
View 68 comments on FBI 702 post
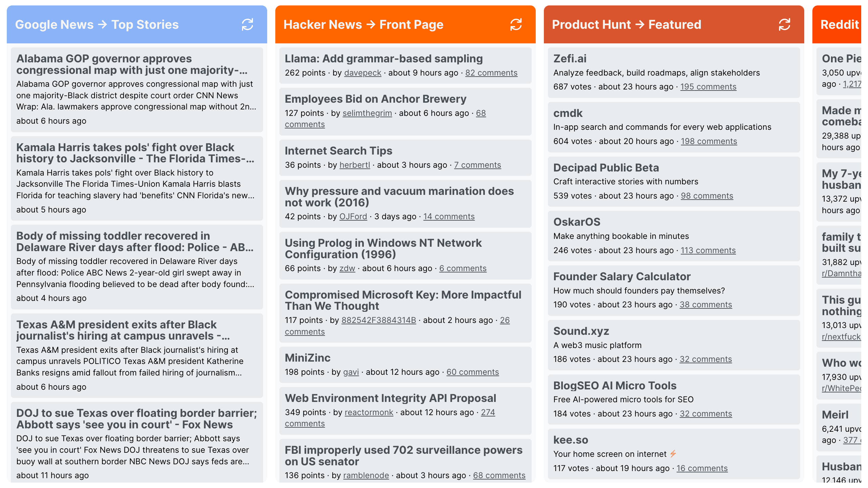(x=499, y=475)
